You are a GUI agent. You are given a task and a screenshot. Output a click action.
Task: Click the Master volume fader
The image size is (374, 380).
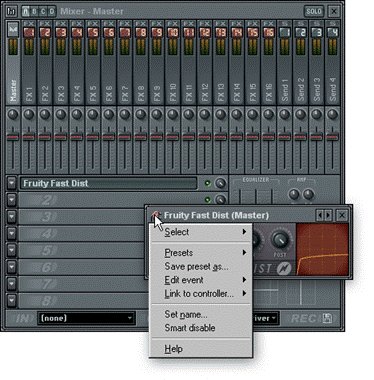click(13, 137)
